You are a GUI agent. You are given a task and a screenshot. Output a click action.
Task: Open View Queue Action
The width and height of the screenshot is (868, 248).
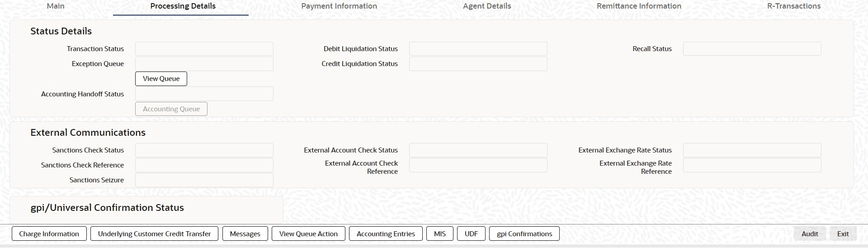pyautogui.click(x=308, y=234)
